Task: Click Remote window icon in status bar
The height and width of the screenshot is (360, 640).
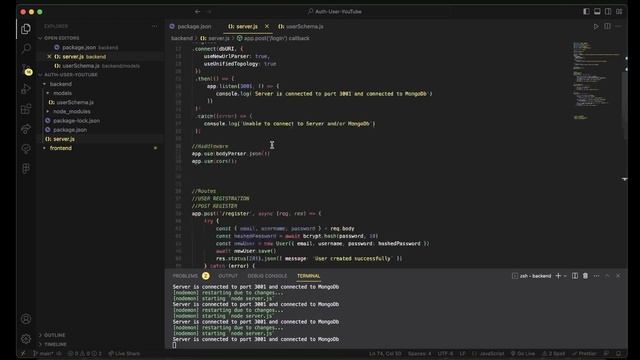Action: (x=23, y=353)
